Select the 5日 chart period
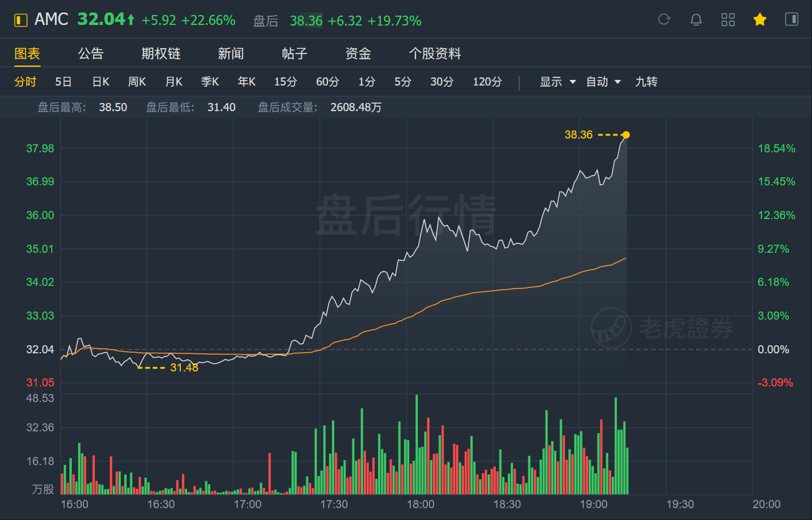 pyautogui.click(x=64, y=82)
